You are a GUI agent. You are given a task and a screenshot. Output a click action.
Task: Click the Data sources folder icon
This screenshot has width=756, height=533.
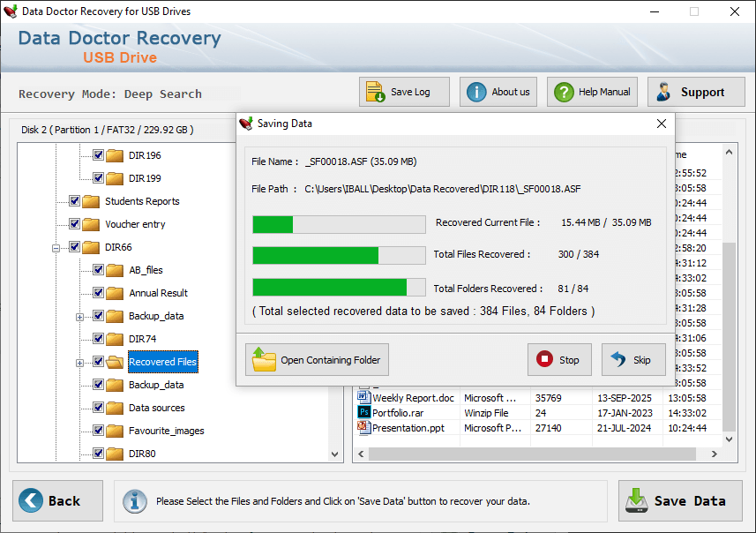(x=115, y=408)
